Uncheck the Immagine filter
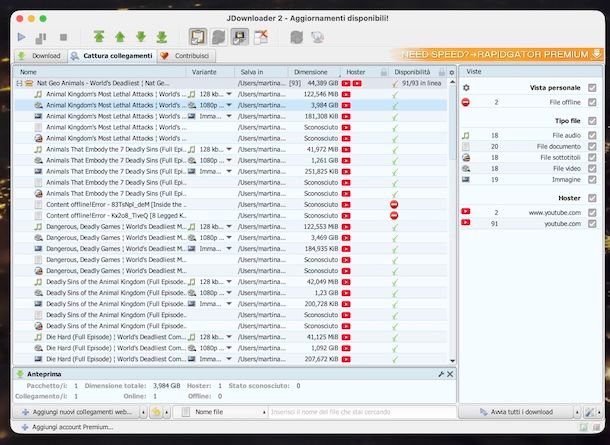 pos(592,179)
